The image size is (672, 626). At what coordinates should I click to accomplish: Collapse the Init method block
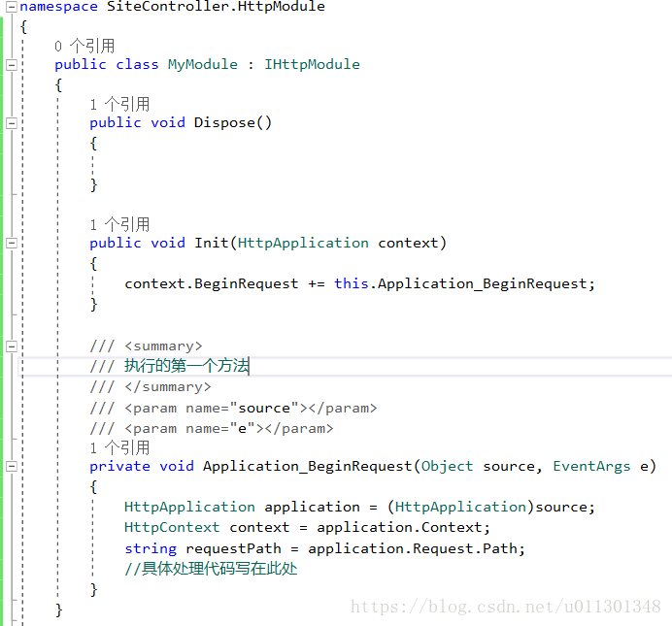(x=12, y=244)
